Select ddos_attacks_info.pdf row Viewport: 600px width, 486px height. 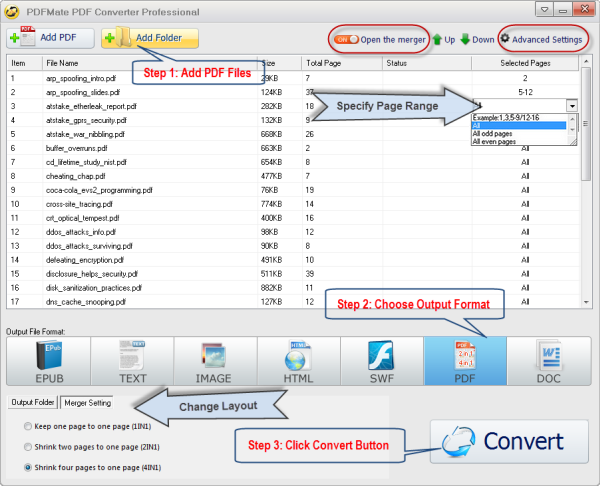293,232
